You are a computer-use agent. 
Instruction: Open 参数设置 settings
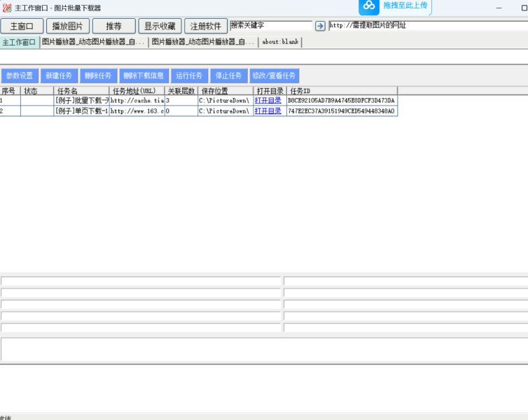pyautogui.click(x=20, y=76)
